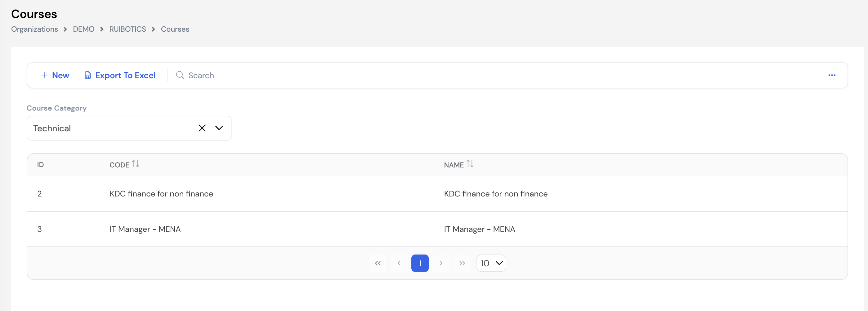The width and height of the screenshot is (868, 311).
Task: Click the search magnifier icon
Action: tap(180, 75)
